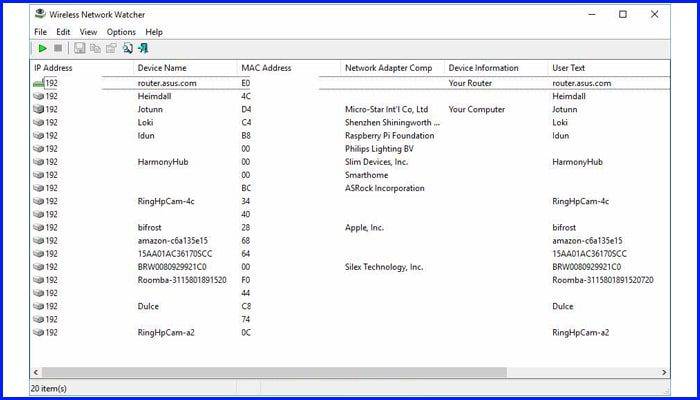This screenshot has width=700, height=400.
Task: Sort by the IP Address column header
Action: [82, 68]
